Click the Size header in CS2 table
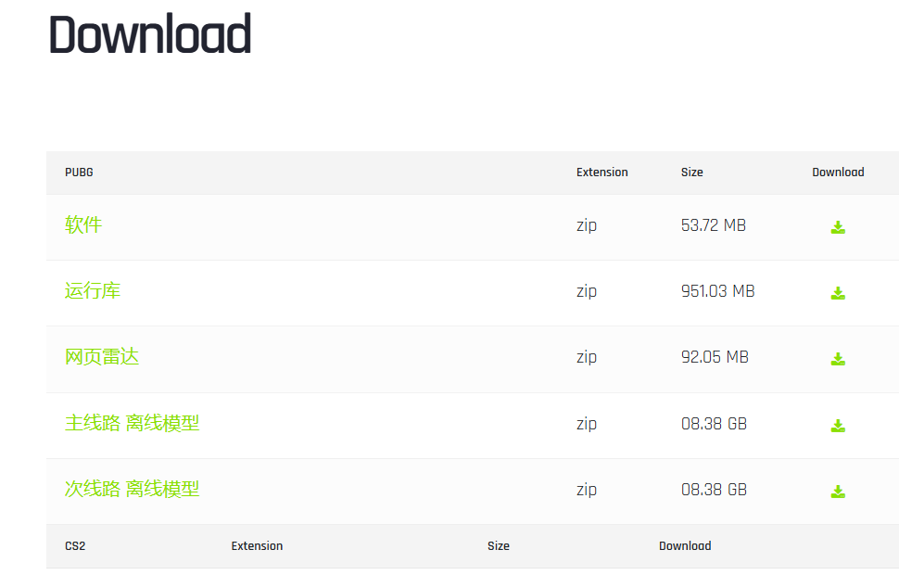The height and width of the screenshot is (588, 924). [x=498, y=546]
